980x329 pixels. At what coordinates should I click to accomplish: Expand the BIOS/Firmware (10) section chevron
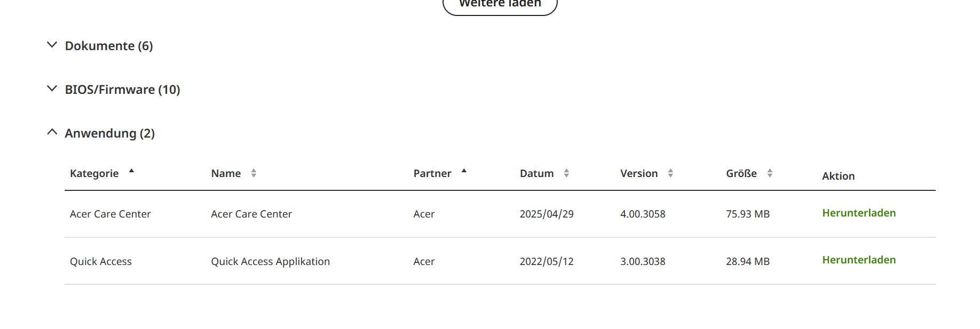(x=52, y=89)
